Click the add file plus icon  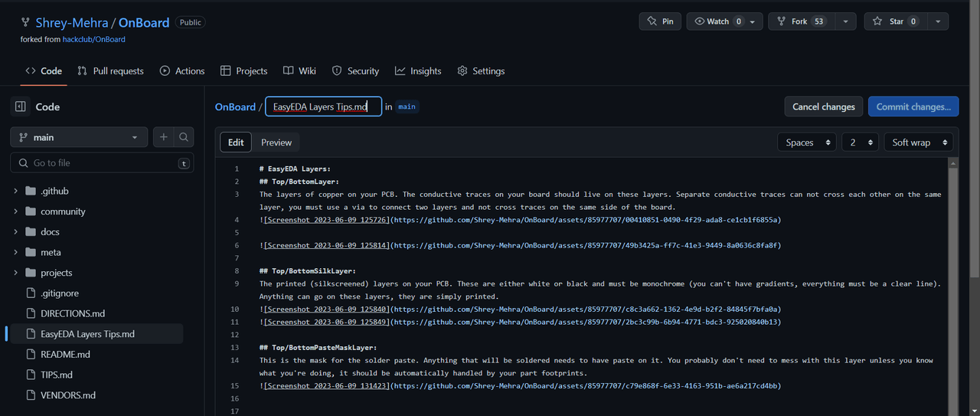(163, 137)
